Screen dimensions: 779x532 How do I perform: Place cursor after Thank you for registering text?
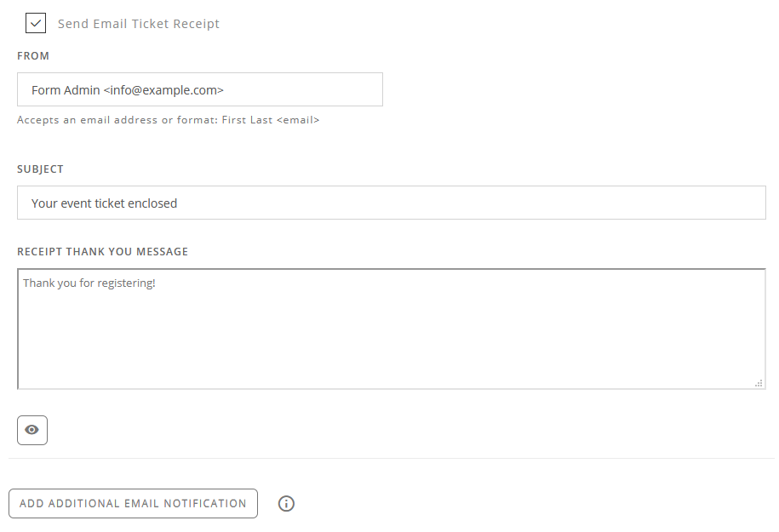tap(158, 282)
